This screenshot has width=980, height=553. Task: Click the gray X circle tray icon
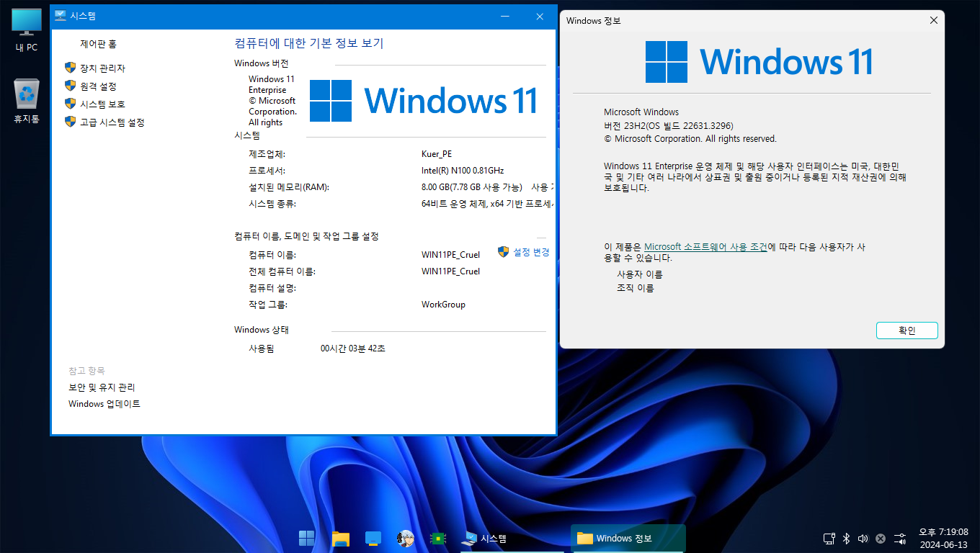(x=881, y=538)
